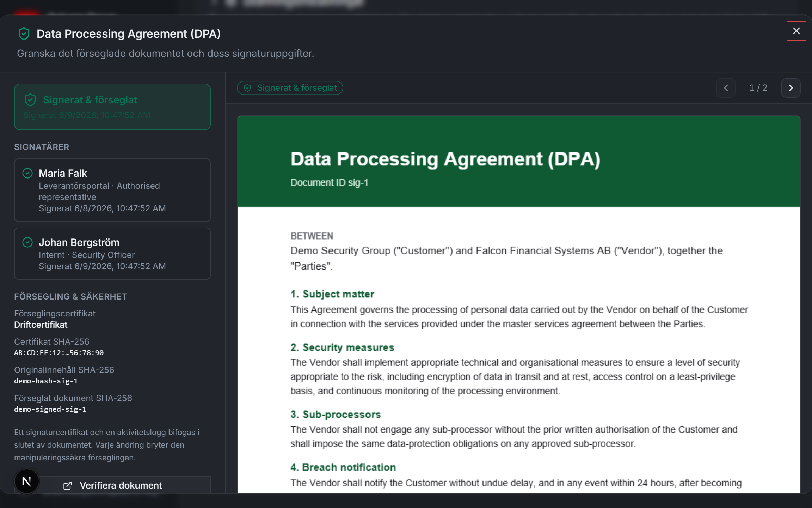Screen dimensions: 812x508
Task: Click the 1. Subject matter heading
Action: (332, 294)
